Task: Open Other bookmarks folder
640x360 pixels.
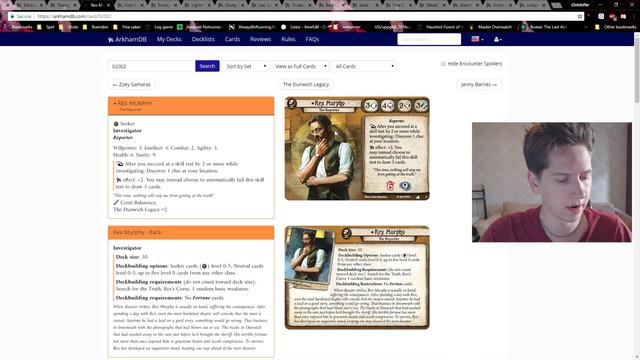Action: [616, 27]
